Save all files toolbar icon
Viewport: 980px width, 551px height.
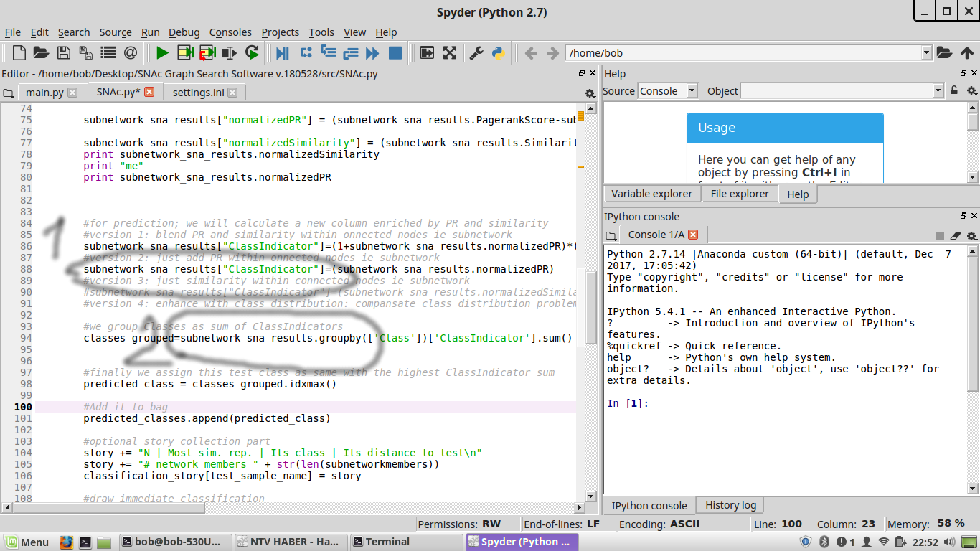pyautogui.click(x=85, y=52)
